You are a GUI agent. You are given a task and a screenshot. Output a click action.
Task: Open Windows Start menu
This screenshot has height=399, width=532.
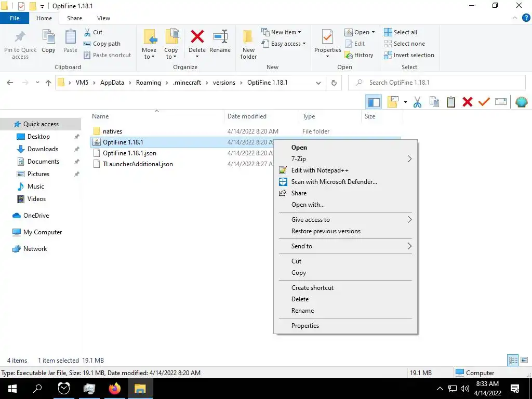[12, 389]
